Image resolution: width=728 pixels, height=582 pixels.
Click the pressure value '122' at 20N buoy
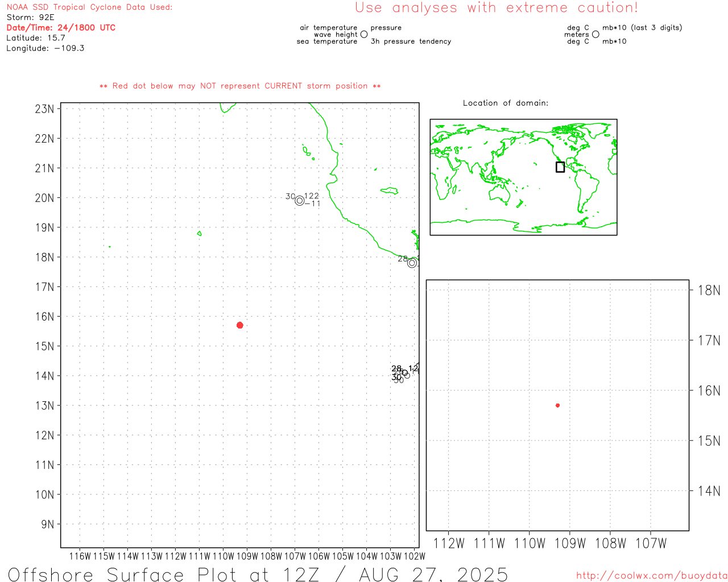(x=312, y=196)
